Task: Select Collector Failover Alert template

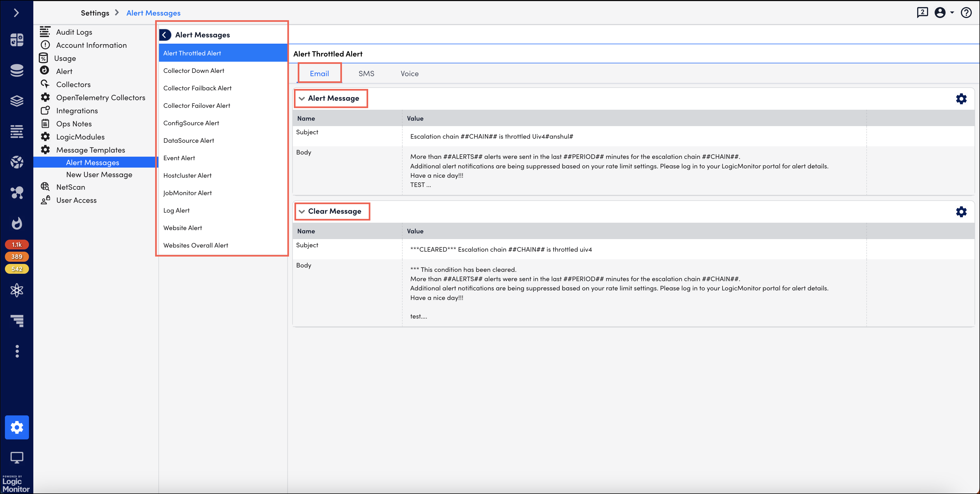Action: (223, 105)
